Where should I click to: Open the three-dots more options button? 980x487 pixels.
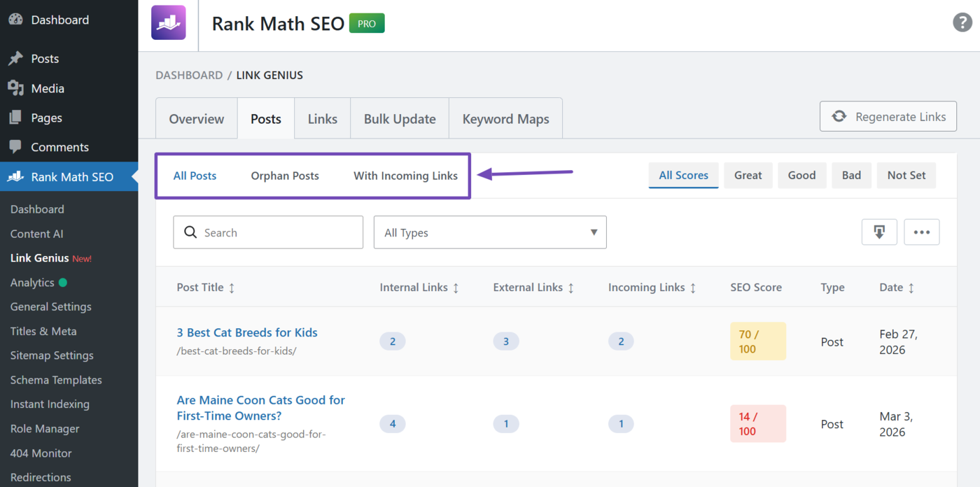point(922,232)
